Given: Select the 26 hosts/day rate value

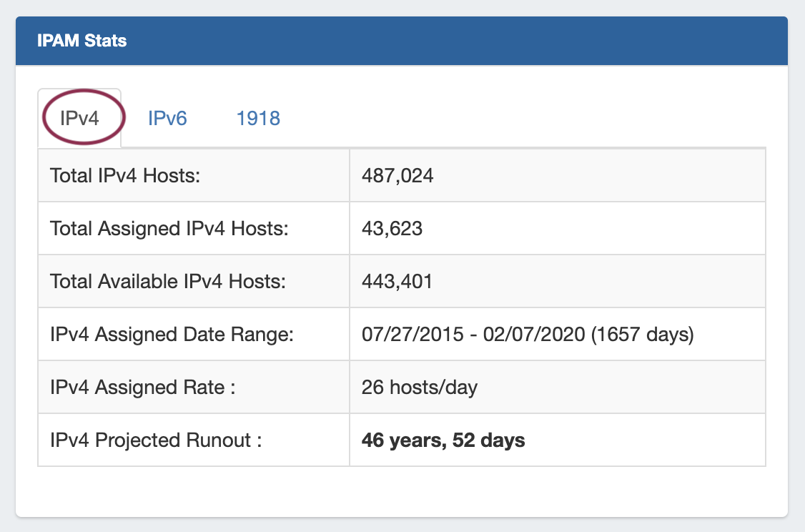Looking at the screenshot, I should click(420, 387).
